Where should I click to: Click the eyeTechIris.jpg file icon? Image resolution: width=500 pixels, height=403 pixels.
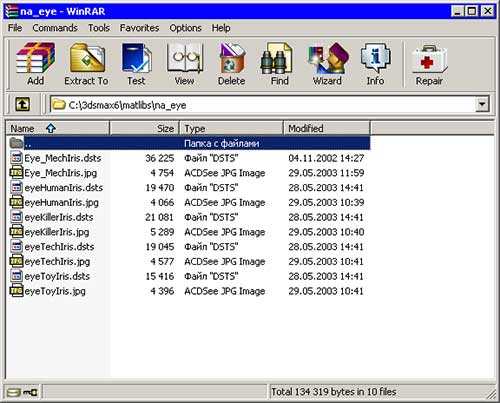[x=16, y=261]
